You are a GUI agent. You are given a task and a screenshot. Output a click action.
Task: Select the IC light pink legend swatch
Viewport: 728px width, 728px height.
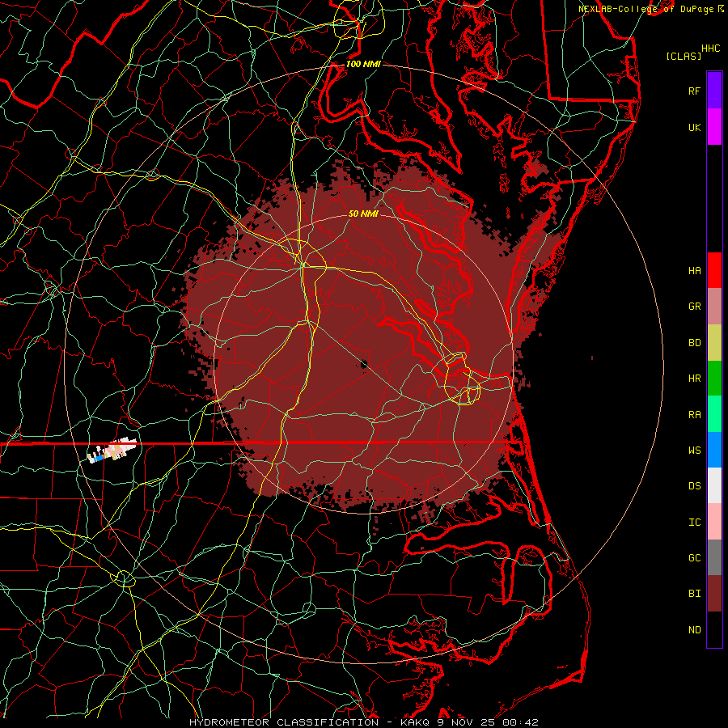click(714, 522)
